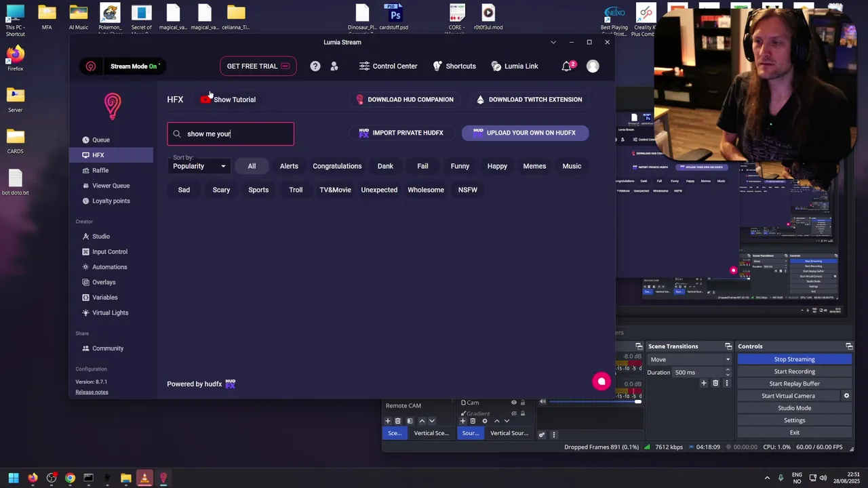Open Control Center
Viewport: 868px width, 488px height.
(x=388, y=66)
